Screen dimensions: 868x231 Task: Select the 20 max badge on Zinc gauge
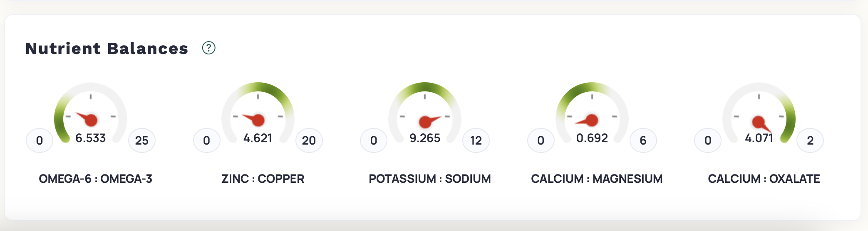coord(309,140)
